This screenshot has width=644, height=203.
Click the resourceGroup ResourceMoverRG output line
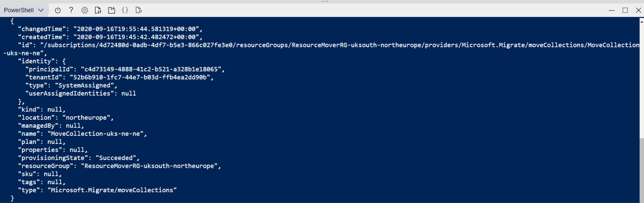pyautogui.click(x=120, y=166)
